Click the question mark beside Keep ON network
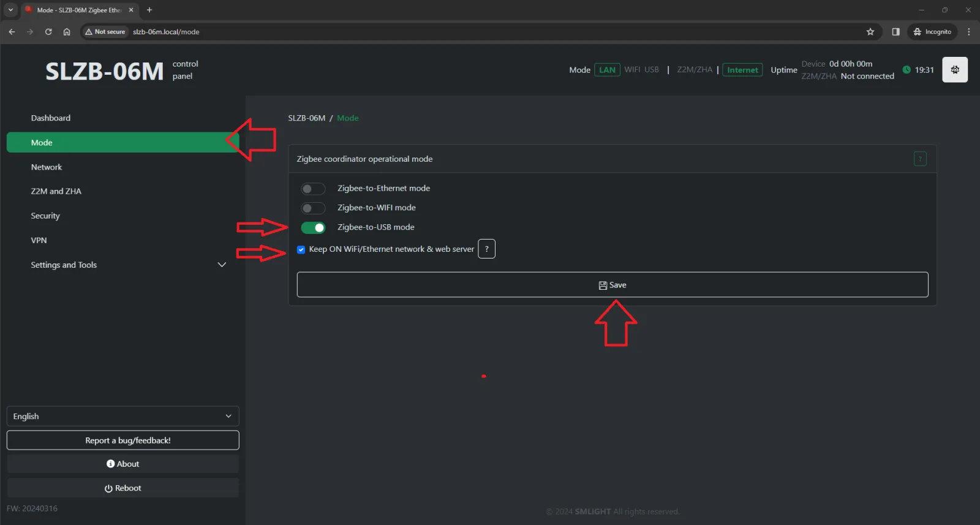The width and height of the screenshot is (980, 525). tap(486, 249)
